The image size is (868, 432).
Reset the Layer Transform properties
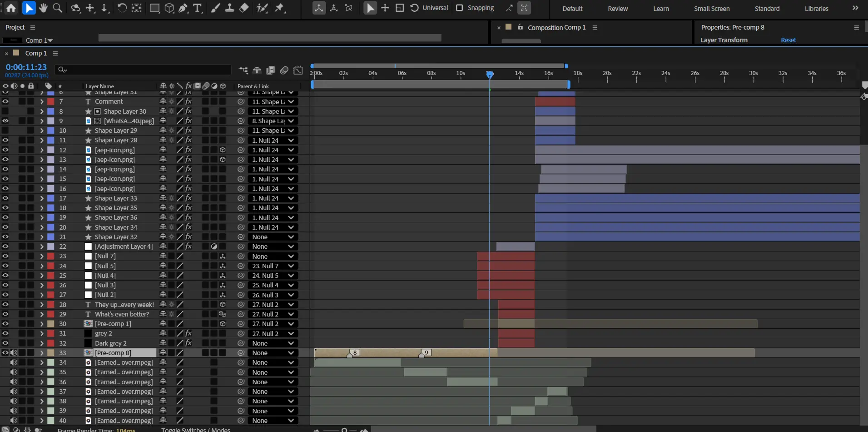[788, 40]
